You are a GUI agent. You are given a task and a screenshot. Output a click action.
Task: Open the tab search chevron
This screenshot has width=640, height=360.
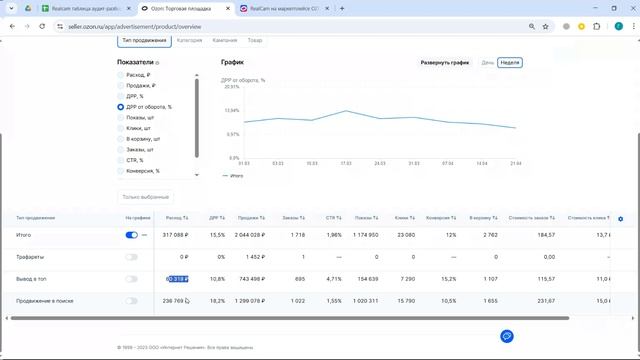tap(11, 8)
